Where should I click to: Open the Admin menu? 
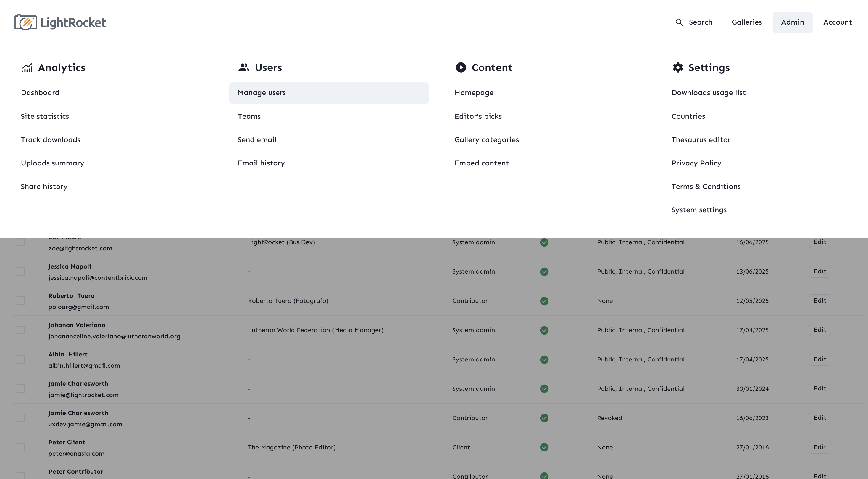[793, 22]
